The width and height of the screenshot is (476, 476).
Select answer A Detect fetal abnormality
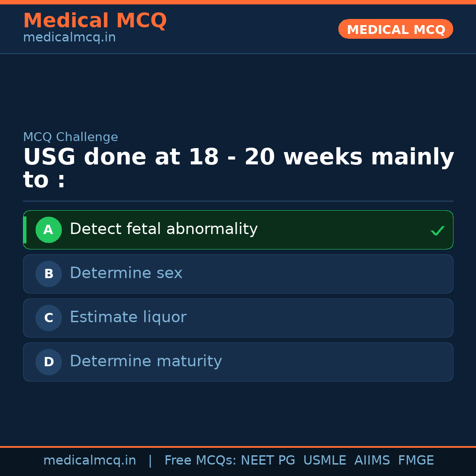pyautogui.click(x=238, y=230)
